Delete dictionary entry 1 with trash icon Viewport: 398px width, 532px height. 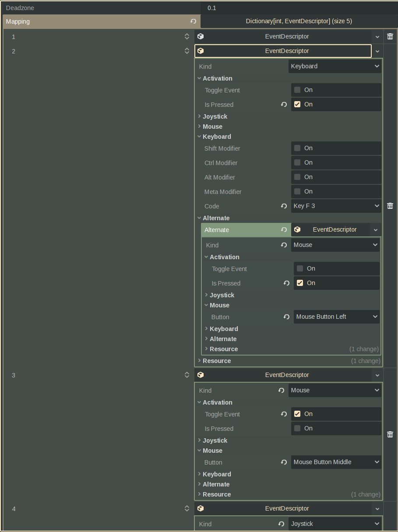tap(390, 37)
